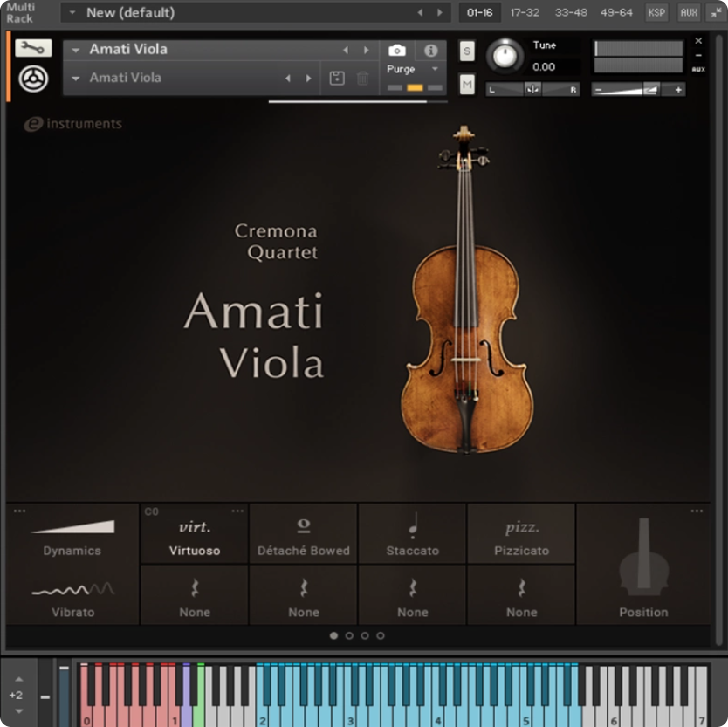728x727 pixels.
Task: Adjust the Tune knob
Action: click(505, 56)
